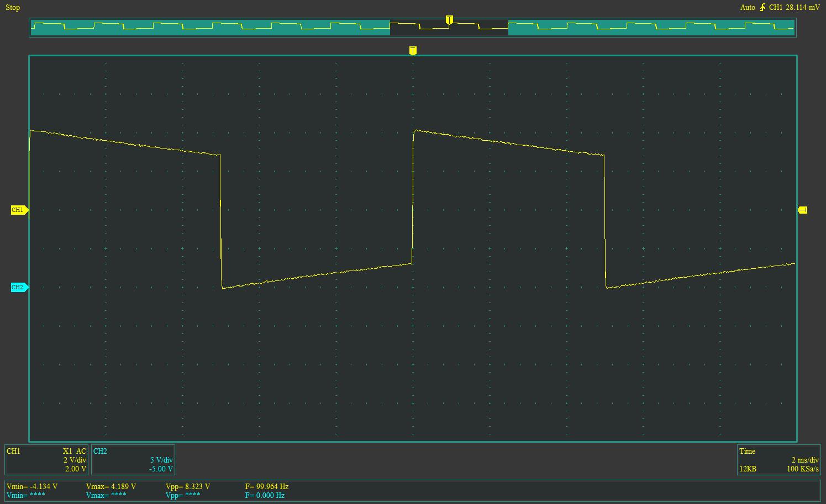
Task: Click the CH1 ground level marker
Action: pos(19,210)
